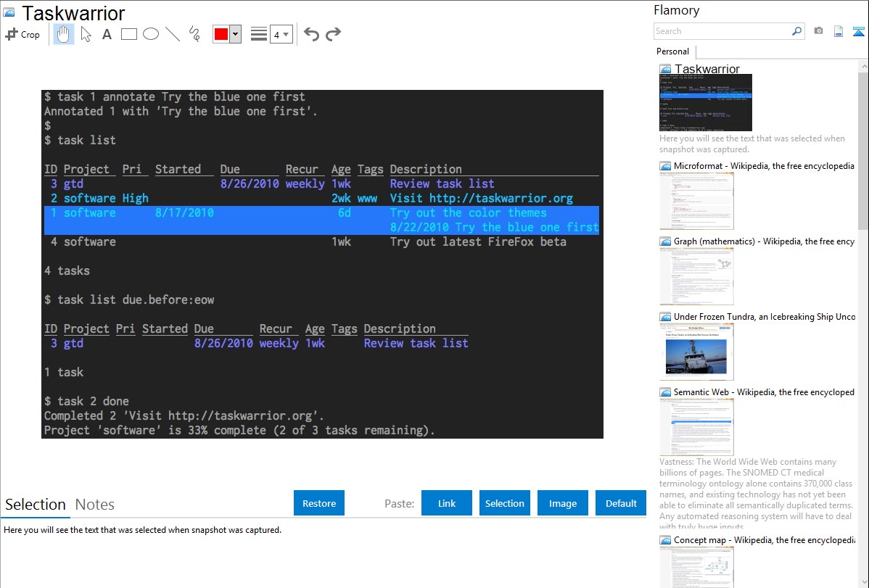Choose the straight line tool
The image size is (869, 588).
point(173,34)
